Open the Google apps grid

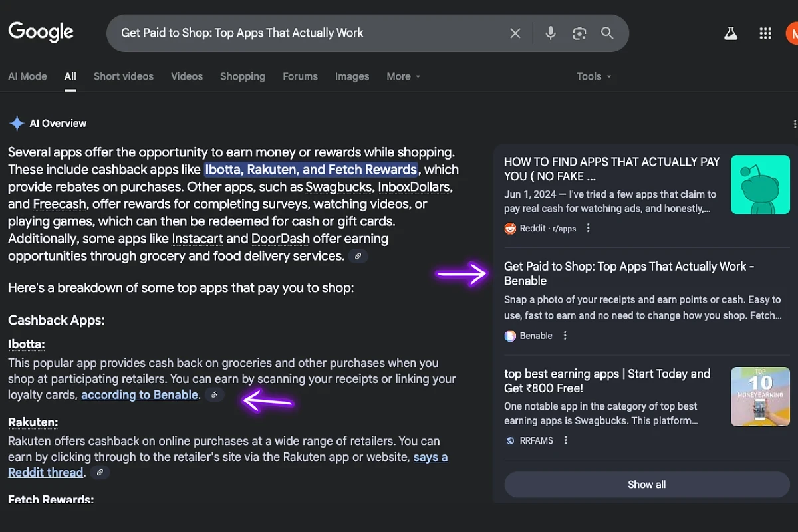coord(765,33)
